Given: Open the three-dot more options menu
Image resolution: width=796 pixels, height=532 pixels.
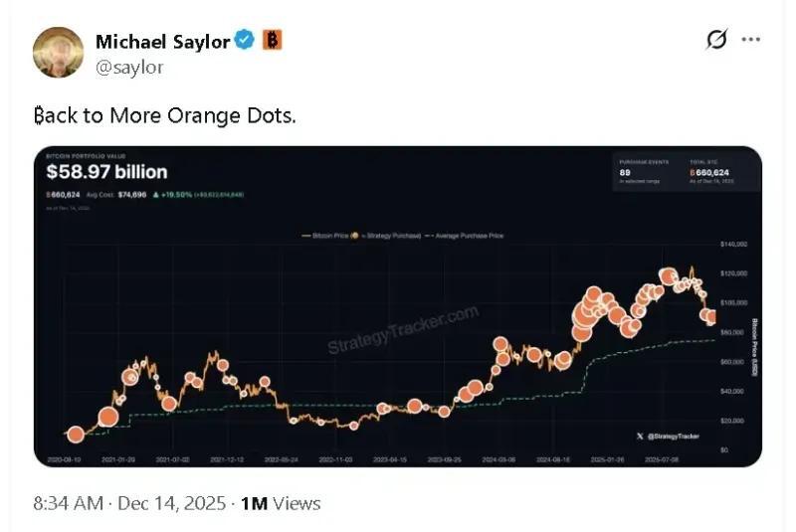Looking at the screenshot, I should (x=751, y=40).
